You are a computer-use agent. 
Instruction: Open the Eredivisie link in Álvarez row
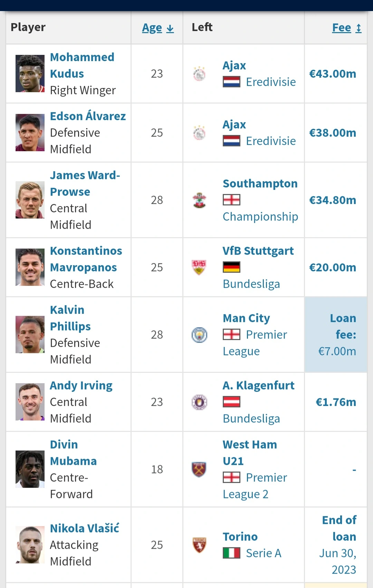271,141
